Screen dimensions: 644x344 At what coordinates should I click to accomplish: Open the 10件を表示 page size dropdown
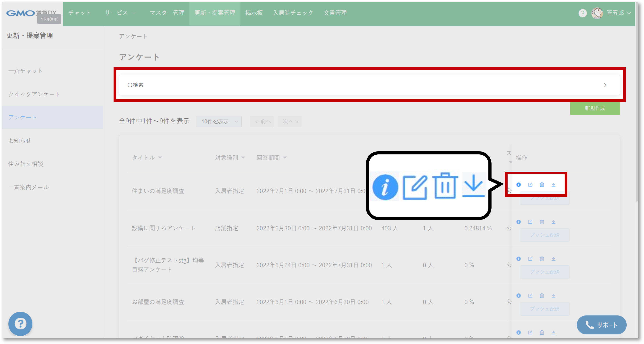(x=219, y=122)
